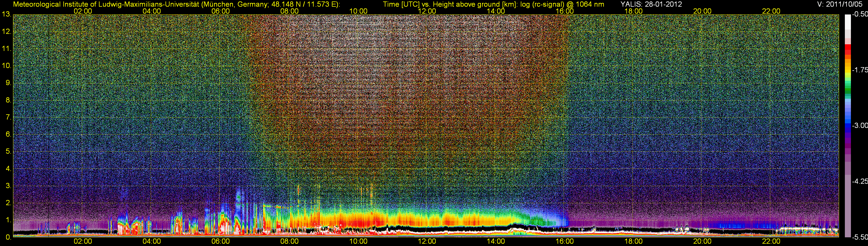Click the 1 km height axis label
This screenshot has height=246, width=868.
[x=8, y=220]
